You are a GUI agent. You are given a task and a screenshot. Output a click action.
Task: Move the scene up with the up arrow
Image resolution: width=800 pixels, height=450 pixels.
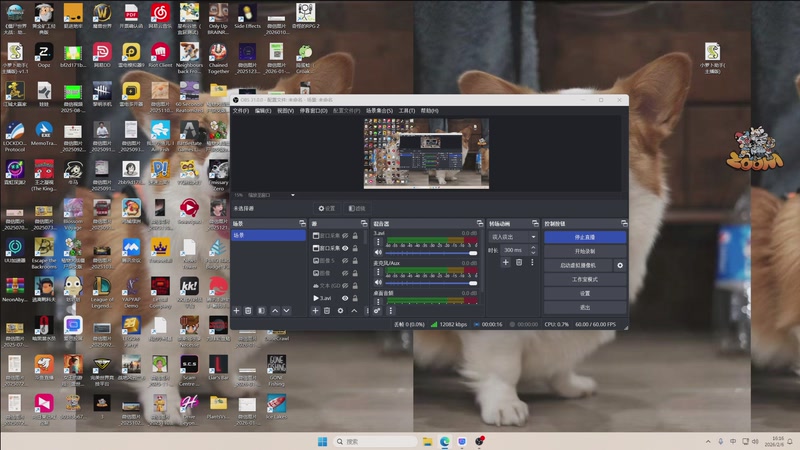275,311
